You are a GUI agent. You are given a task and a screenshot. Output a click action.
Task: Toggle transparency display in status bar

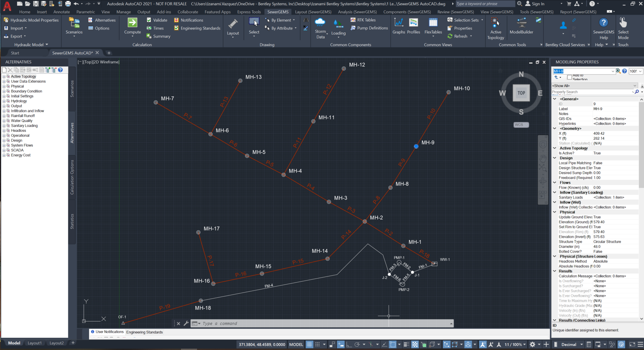(415, 344)
